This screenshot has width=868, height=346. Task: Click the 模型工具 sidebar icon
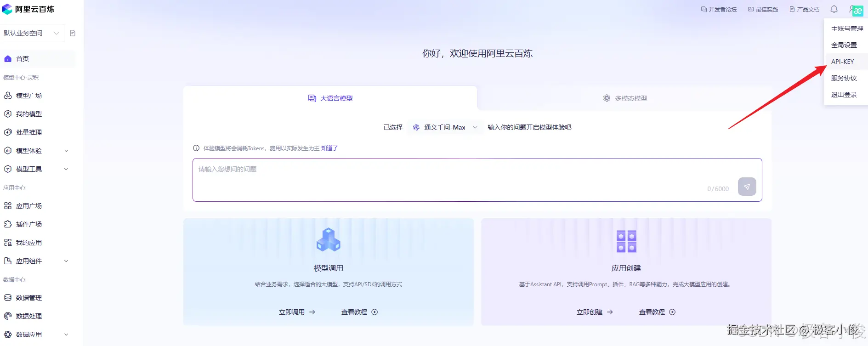coord(8,169)
